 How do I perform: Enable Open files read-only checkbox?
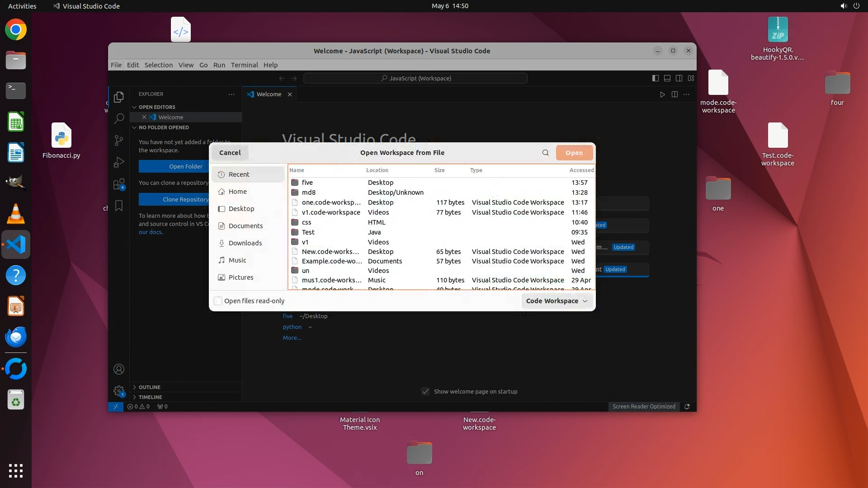point(218,301)
